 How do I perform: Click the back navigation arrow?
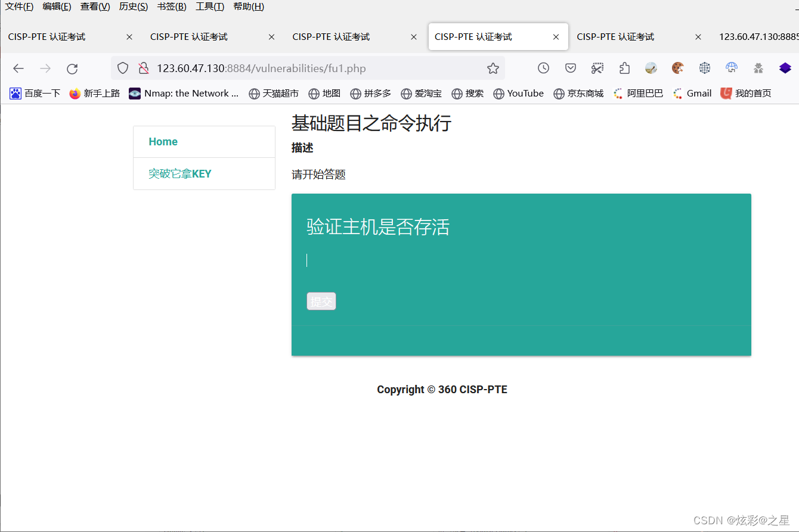point(18,68)
